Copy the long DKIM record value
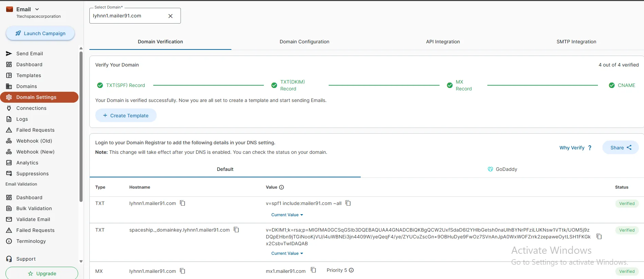The width and height of the screenshot is (644, 279). point(599,236)
